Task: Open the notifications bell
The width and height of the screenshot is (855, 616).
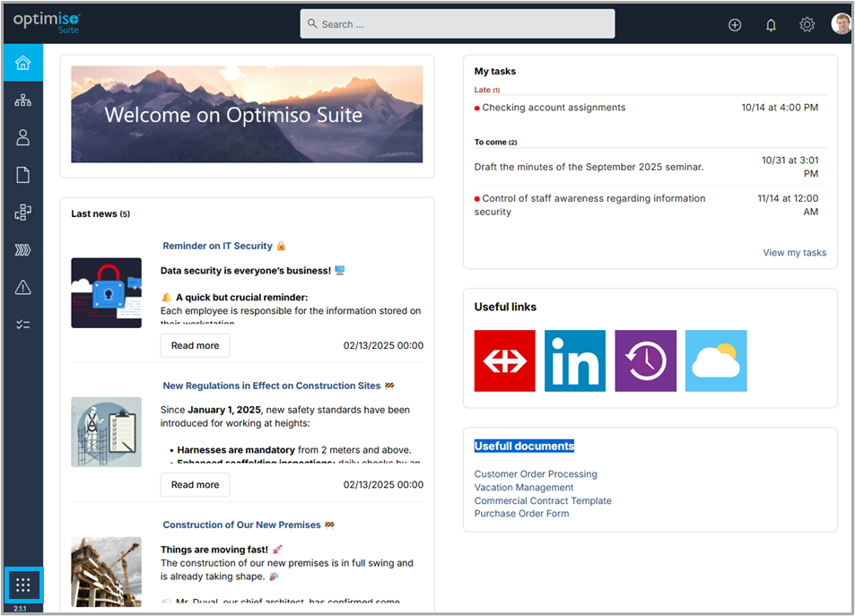Action: coord(771,25)
